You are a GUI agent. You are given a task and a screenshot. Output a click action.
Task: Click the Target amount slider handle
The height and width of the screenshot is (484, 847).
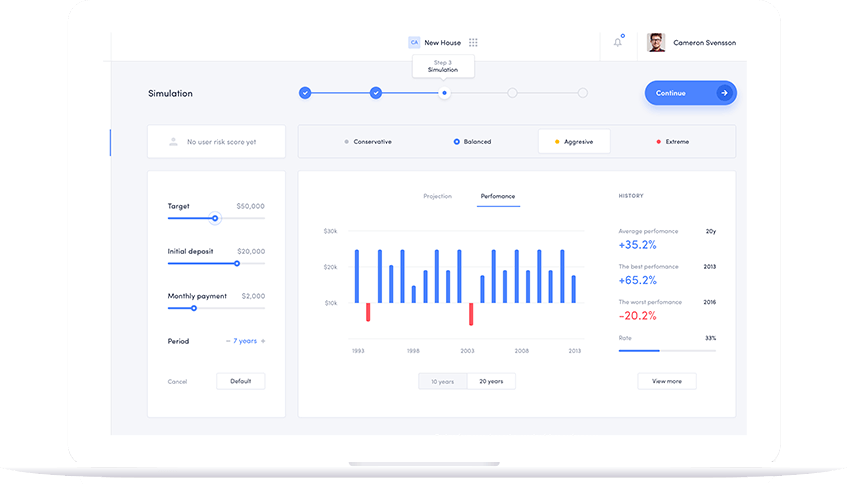pyautogui.click(x=214, y=218)
